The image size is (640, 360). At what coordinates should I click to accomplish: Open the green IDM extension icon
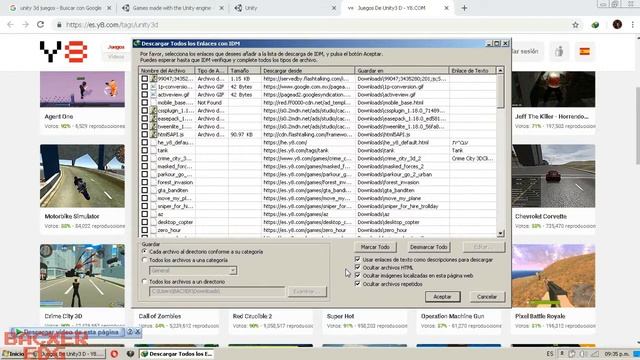coord(596,25)
